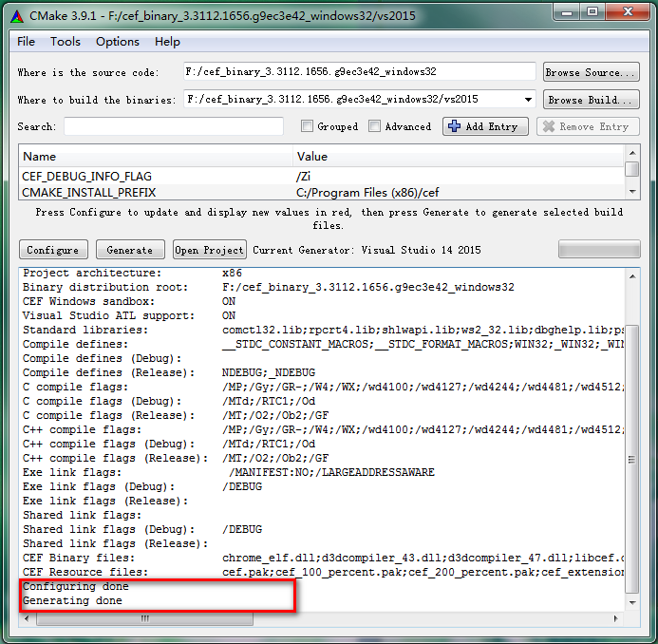Click the Browse Build button

point(592,100)
